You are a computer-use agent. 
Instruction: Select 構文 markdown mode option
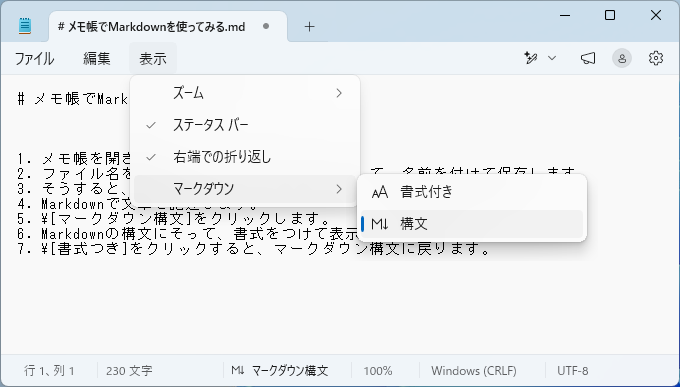coord(472,224)
